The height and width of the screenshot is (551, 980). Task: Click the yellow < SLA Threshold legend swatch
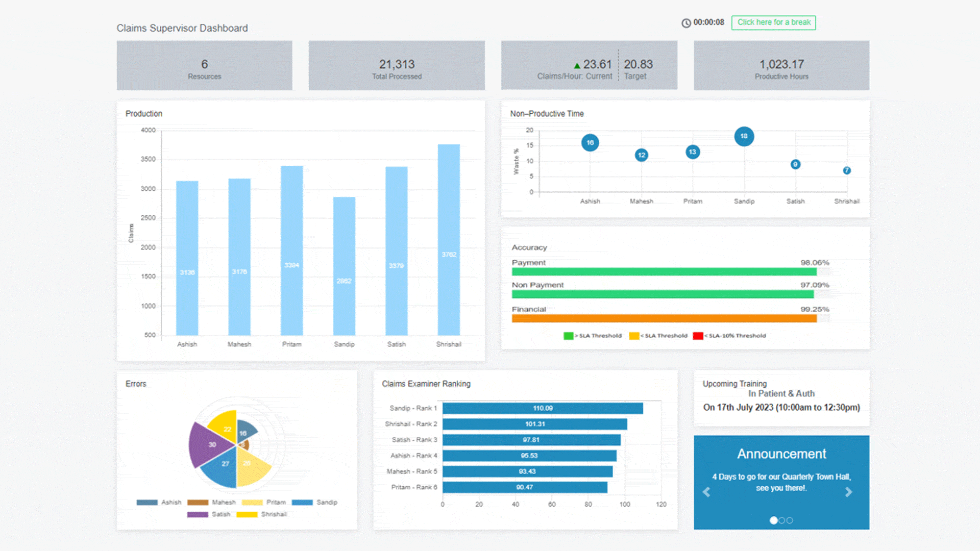point(634,336)
